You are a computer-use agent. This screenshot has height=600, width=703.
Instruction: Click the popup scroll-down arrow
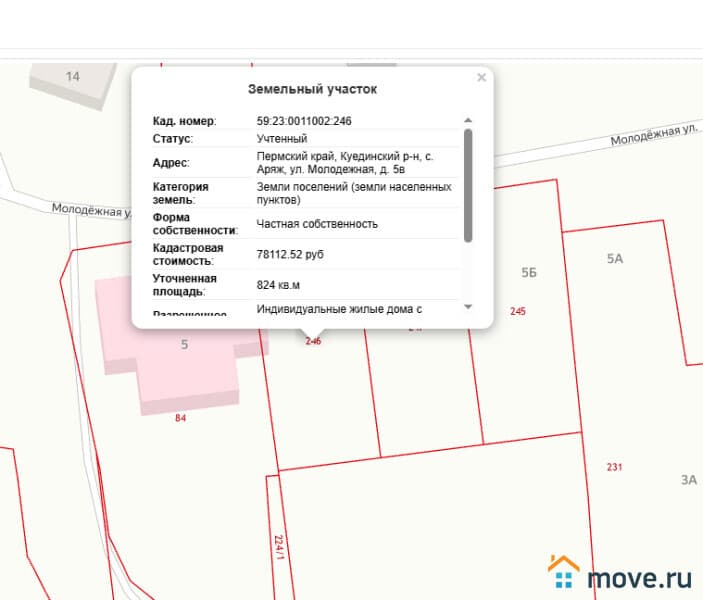click(468, 307)
